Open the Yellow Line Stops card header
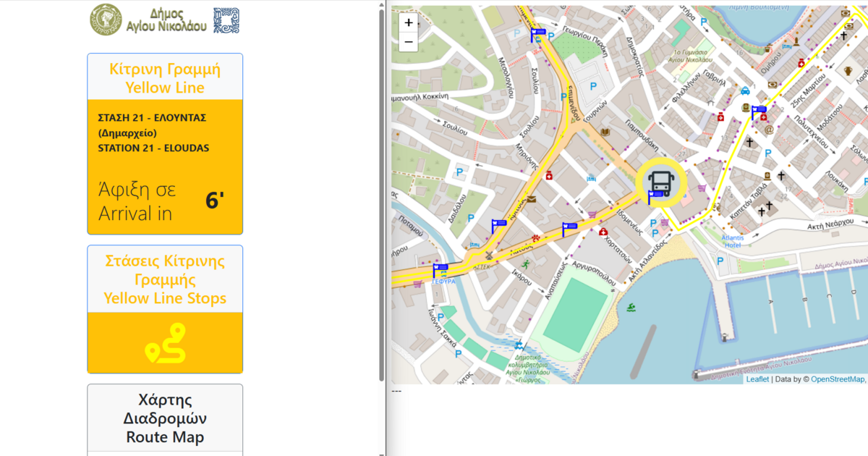Viewport: 868px width, 456px height. click(165, 279)
